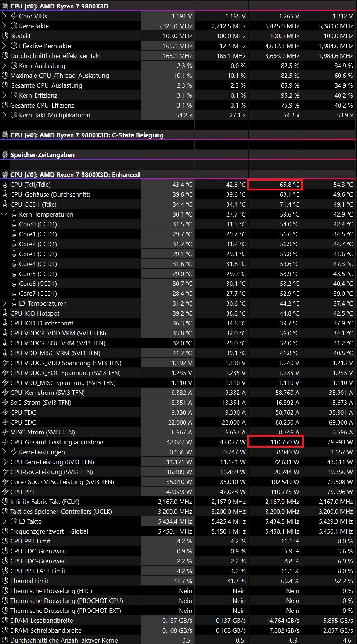This screenshot has width=357, height=644.
Task: Expand the L3-Temperaturen group
Action: click(x=4, y=303)
